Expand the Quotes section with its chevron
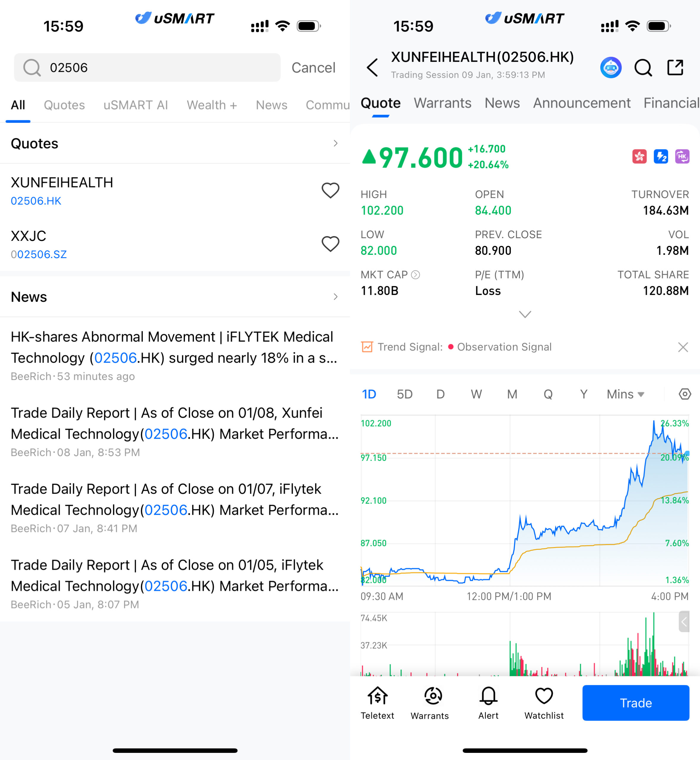This screenshot has height=760, width=700. (335, 143)
